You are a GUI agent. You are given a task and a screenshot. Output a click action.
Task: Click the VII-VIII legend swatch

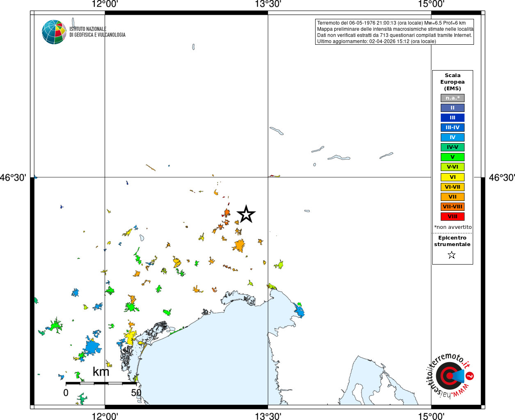point(453,207)
